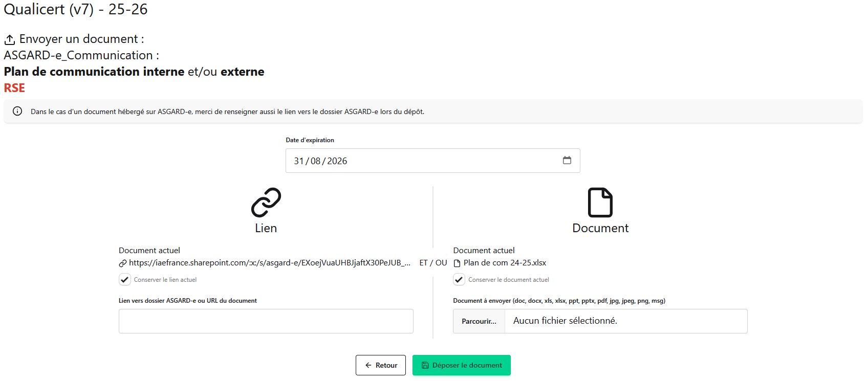Select the year '2026' in expiration date

pos(337,161)
